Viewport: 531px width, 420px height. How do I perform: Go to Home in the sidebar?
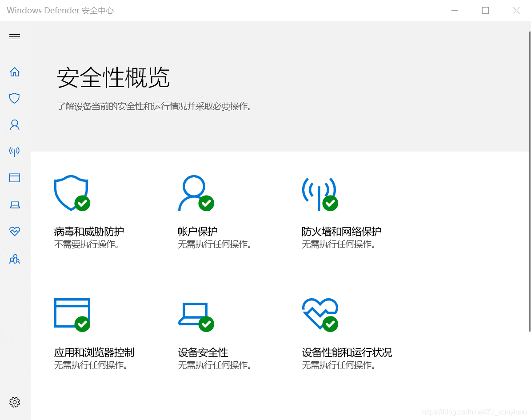(15, 72)
